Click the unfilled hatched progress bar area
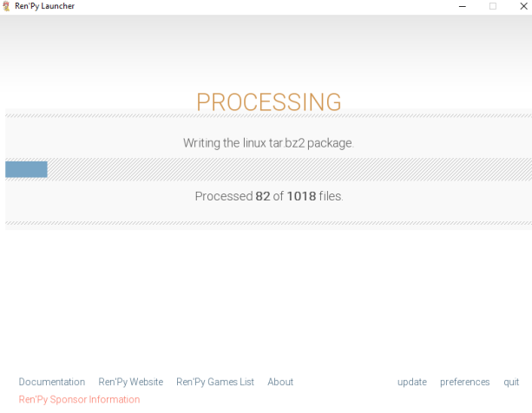 pyautogui.click(x=286, y=169)
